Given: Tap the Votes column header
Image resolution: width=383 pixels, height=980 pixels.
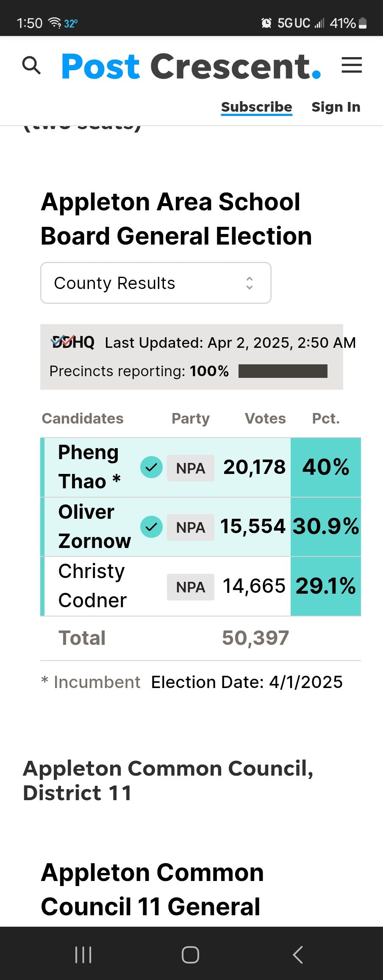Looking at the screenshot, I should pos(265,418).
